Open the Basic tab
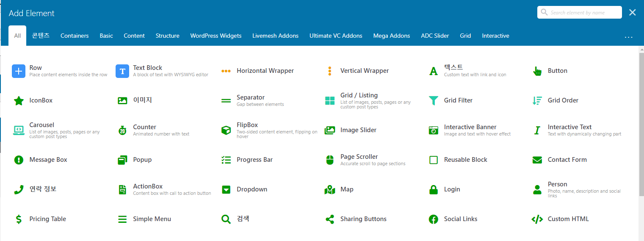Image resolution: width=644 pixels, height=241 pixels. (x=106, y=36)
